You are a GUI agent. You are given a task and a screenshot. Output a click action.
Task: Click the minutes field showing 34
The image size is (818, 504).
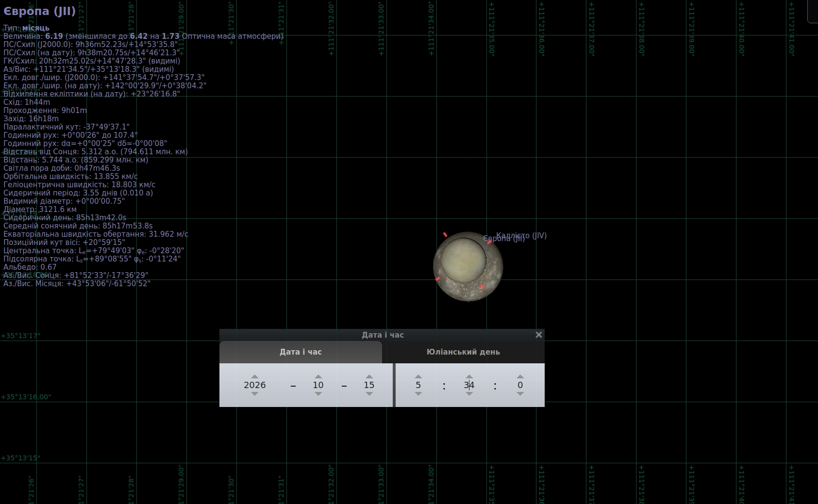coord(469,385)
